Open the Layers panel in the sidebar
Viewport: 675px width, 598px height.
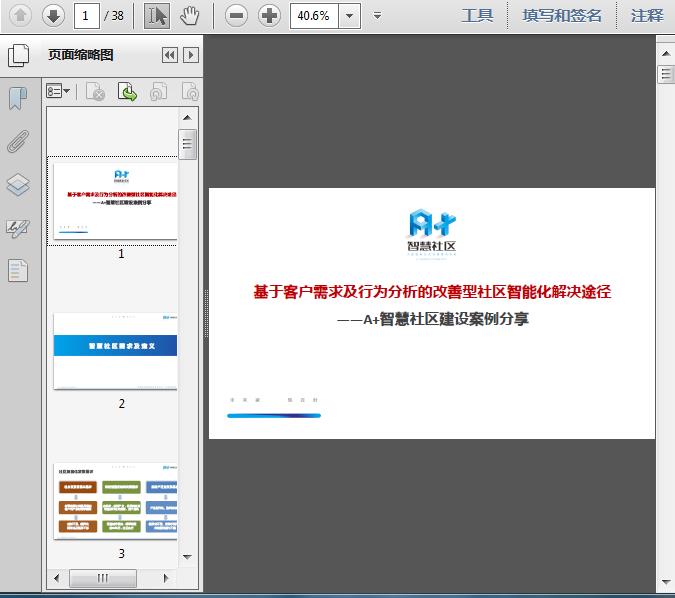coord(18,185)
